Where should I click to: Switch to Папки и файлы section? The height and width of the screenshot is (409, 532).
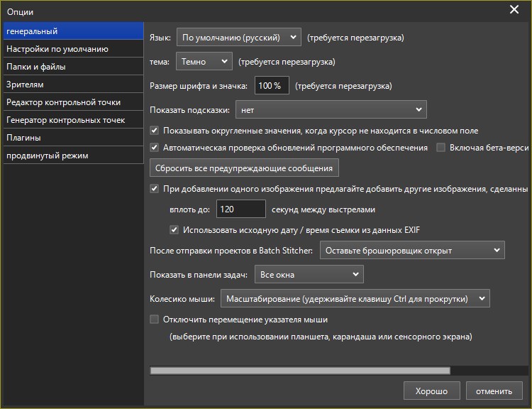[73, 67]
